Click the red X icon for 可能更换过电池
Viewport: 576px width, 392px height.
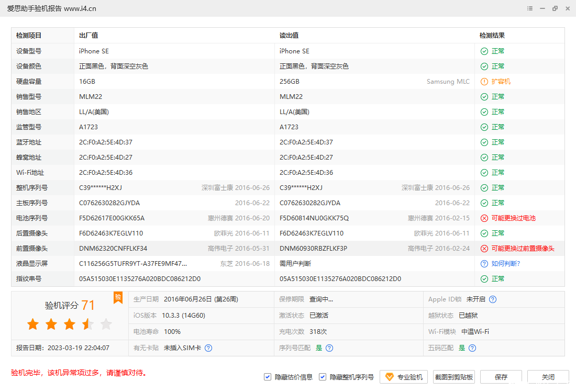pyautogui.click(x=484, y=218)
